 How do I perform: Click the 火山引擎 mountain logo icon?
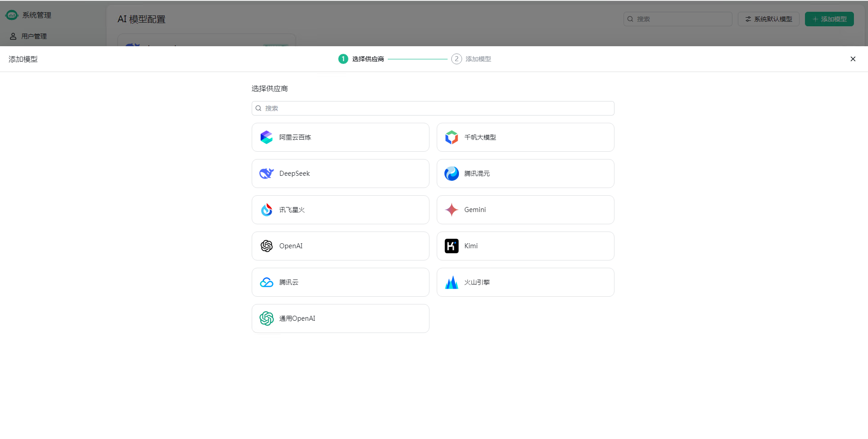[x=451, y=282]
